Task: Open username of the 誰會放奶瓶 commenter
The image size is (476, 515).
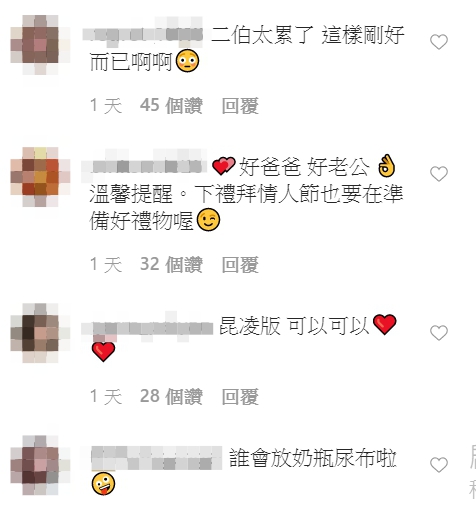Action: pyautogui.click(x=156, y=458)
